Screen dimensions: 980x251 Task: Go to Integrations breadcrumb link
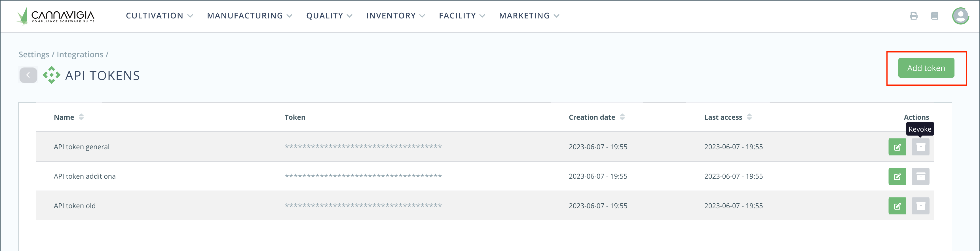click(x=80, y=55)
